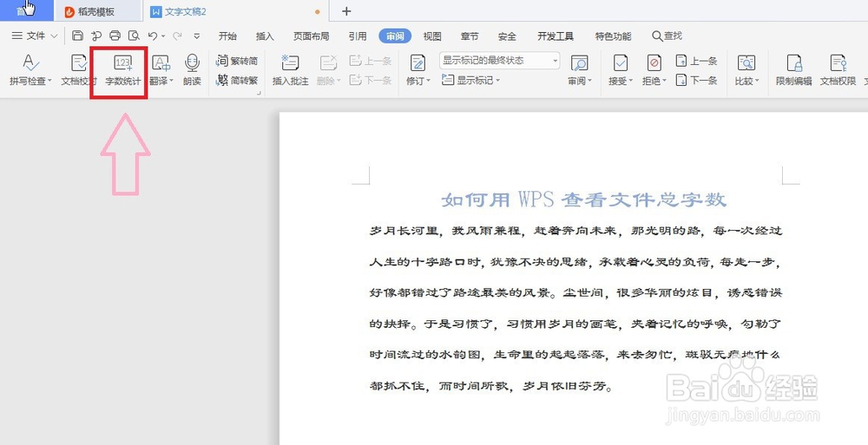Click the Undo arrow icon

[x=152, y=36]
